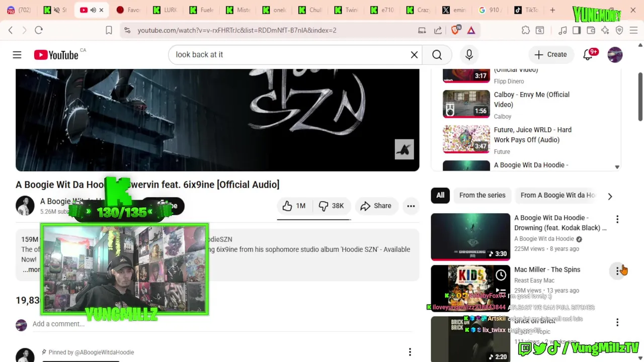Dislike the Swervin video
Screen dimensions: 644x362
(332, 206)
